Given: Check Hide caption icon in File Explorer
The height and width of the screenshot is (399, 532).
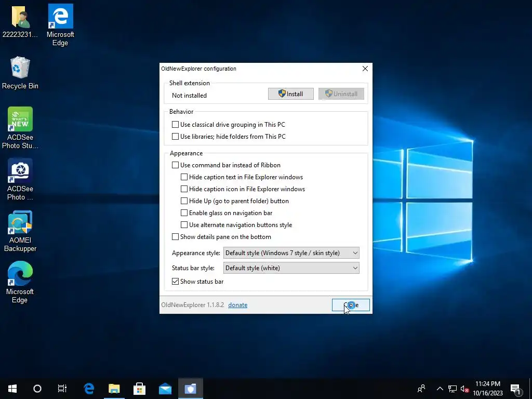Looking at the screenshot, I should pos(184,189).
